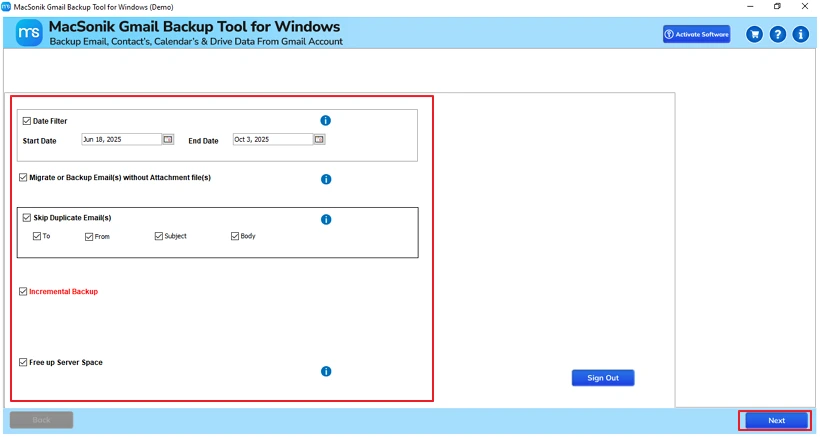Click the header about info icon
The height and width of the screenshot is (437, 820).
click(800, 34)
